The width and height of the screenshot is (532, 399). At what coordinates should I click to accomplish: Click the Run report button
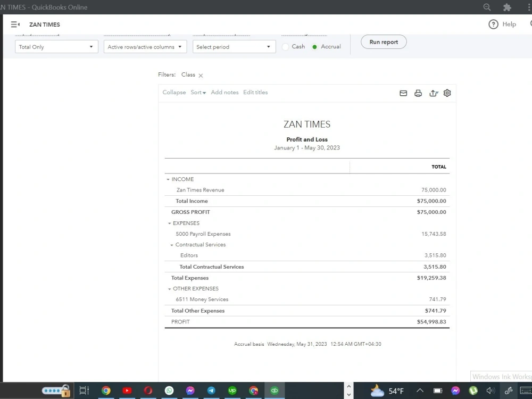click(x=384, y=42)
